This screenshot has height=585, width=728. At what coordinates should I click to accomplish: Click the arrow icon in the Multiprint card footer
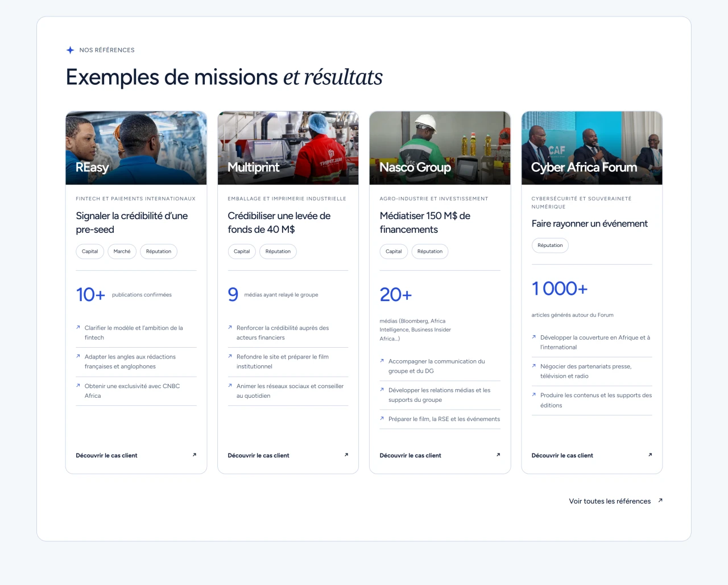click(346, 455)
